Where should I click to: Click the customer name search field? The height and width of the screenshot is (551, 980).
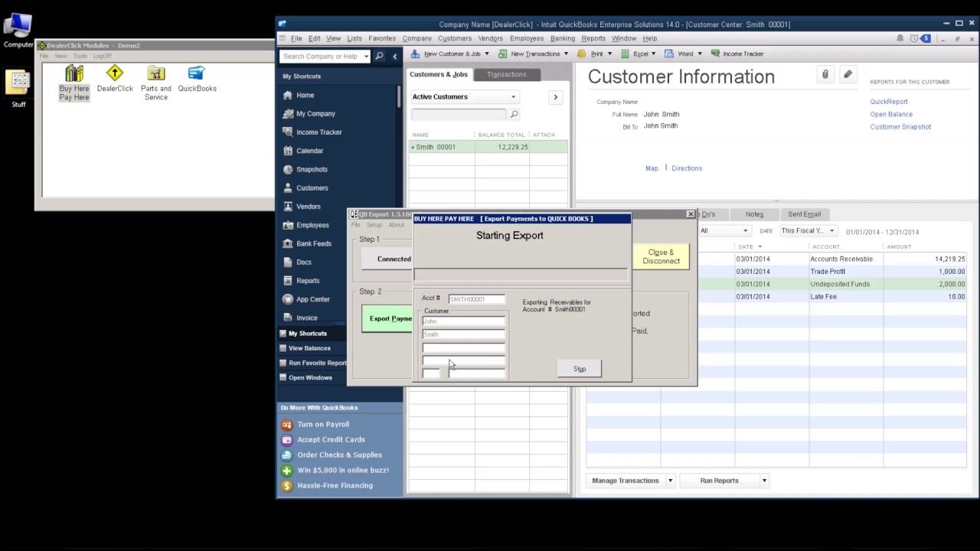tap(459, 115)
